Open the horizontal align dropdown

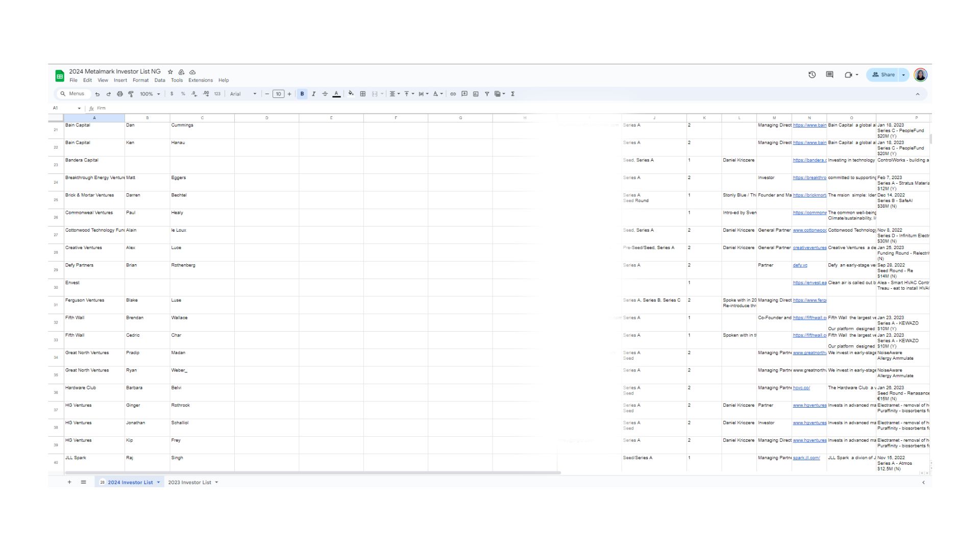(x=395, y=94)
